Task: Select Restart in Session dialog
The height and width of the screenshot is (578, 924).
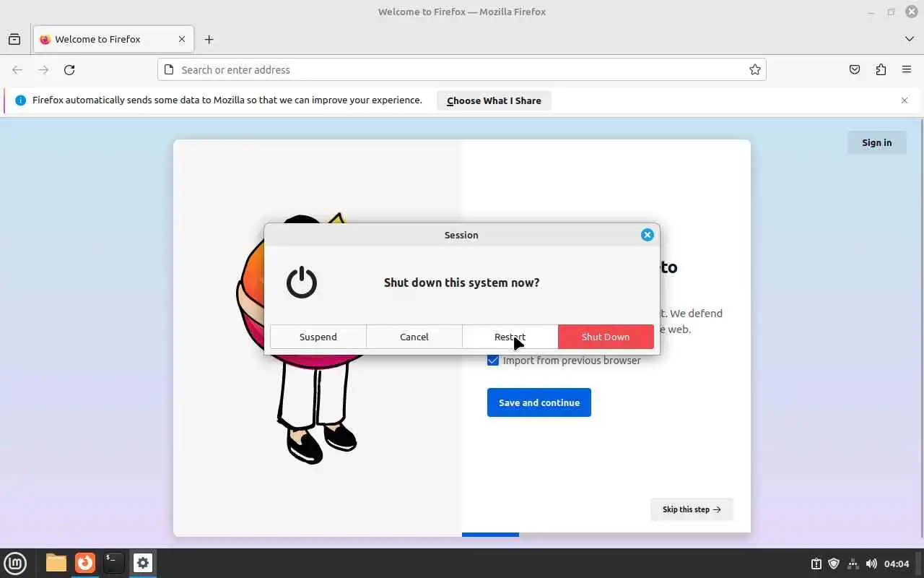Action: 510,337
